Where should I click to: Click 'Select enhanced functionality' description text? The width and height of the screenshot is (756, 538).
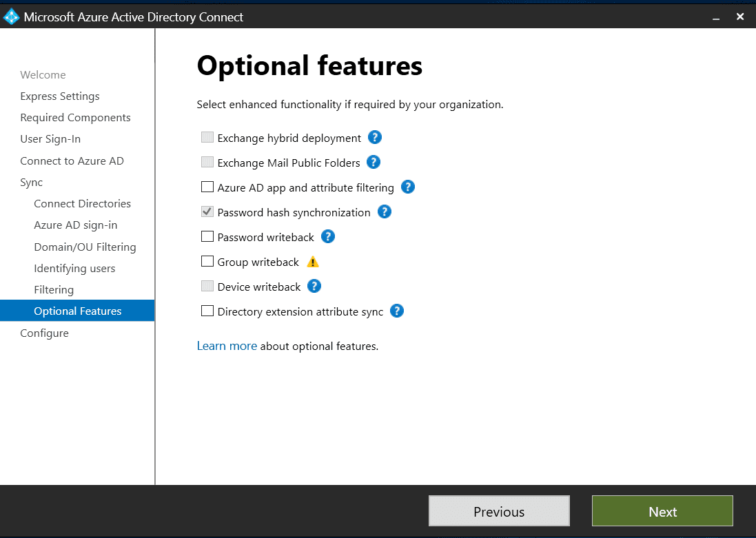(x=350, y=105)
